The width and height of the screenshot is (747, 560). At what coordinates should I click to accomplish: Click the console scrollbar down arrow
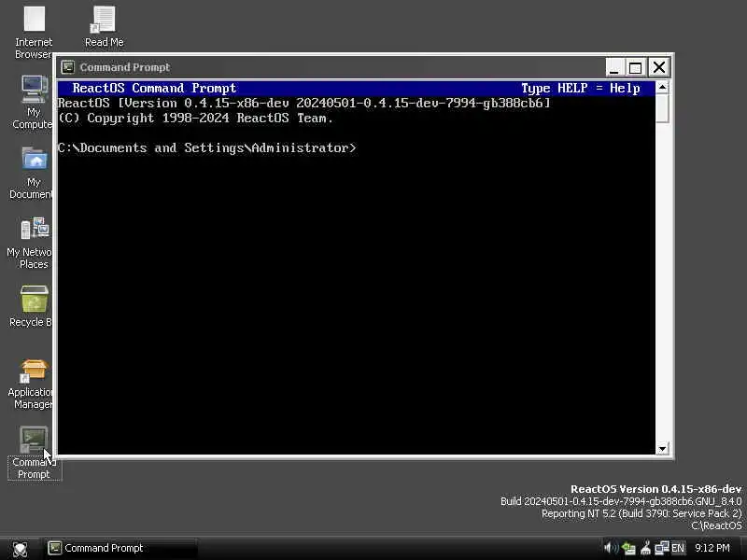pyautogui.click(x=662, y=449)
